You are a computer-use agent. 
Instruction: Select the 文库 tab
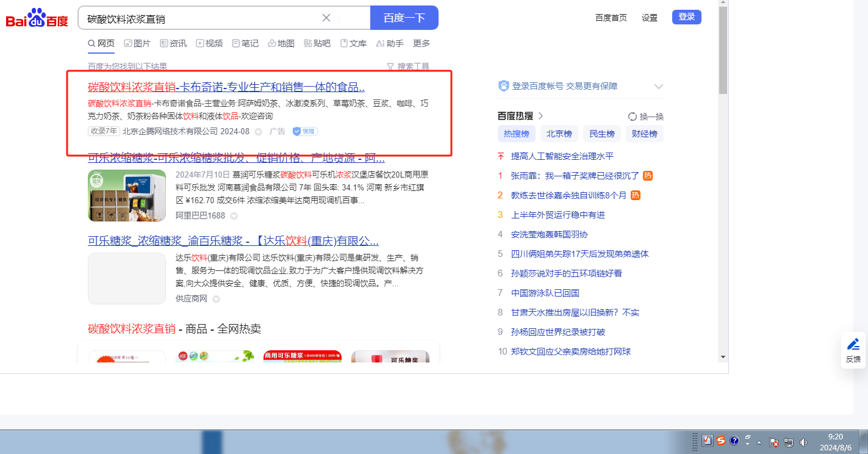[353, 43]
